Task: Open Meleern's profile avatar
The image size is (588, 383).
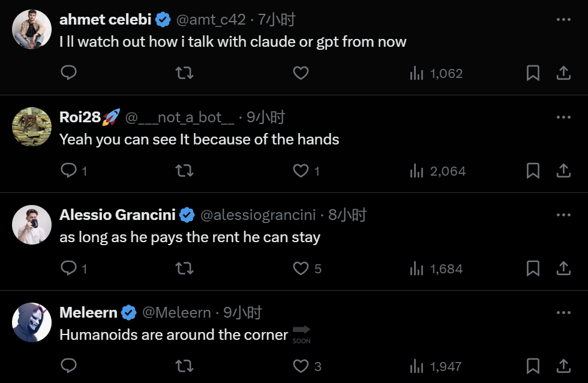Action: pos(32,322)
